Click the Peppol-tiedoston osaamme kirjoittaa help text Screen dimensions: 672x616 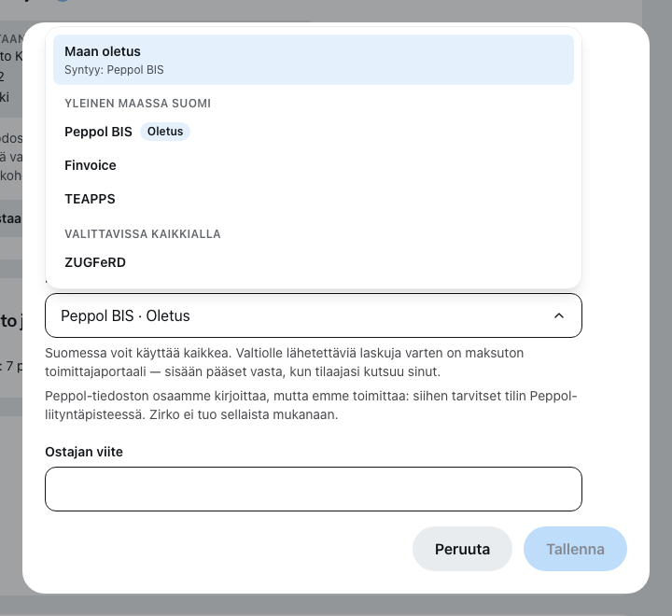coord(311,405)
